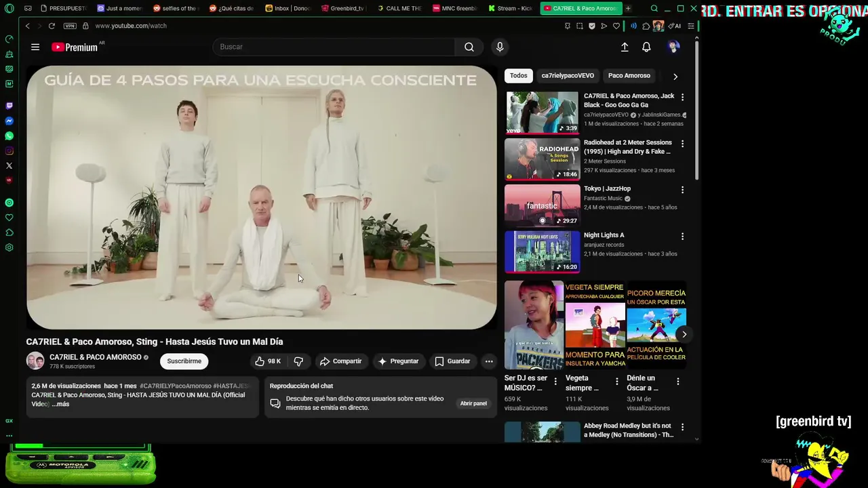Viewport: 868px width, 488px height.
Task: Open Radiohead 2 Meter Sessions thumbnail
Action: click(542, 159)
